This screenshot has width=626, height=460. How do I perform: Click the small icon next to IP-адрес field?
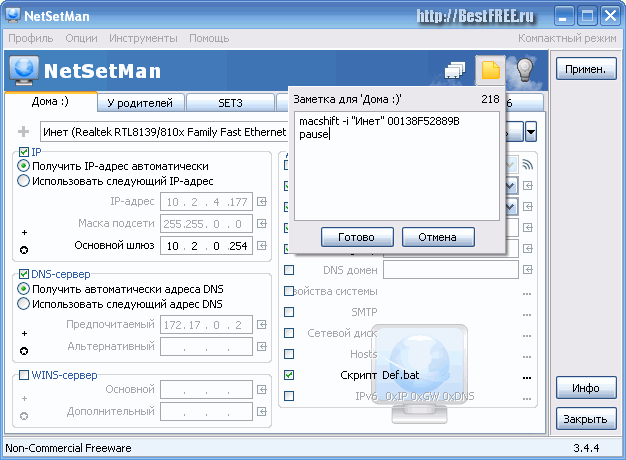coord(262,202)
